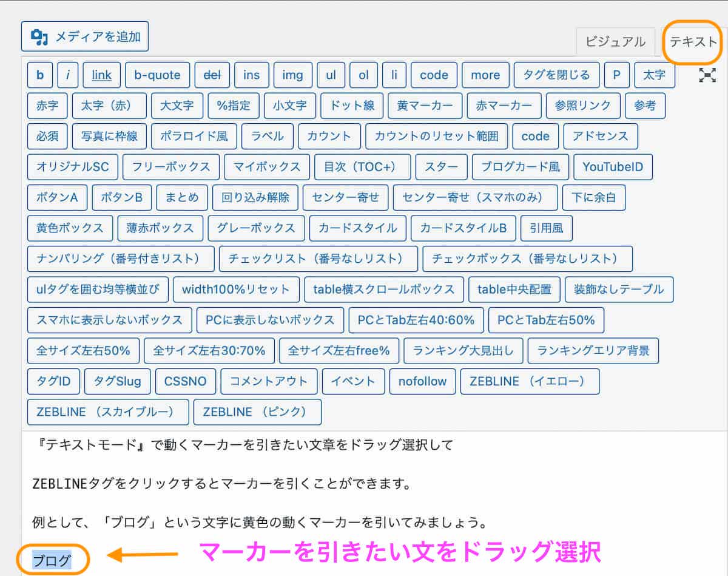
Task: Click the 引用風 button
Action: pos(546,228)
